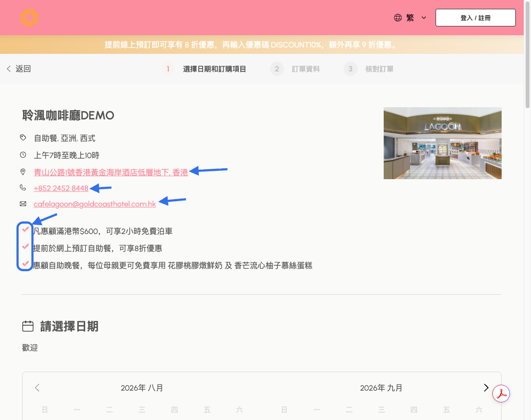Screen dimensions: 531x420
Task: Click text 提前於網上預訂自助餐，可享8折優惠
Action: (x=97, y=248)
